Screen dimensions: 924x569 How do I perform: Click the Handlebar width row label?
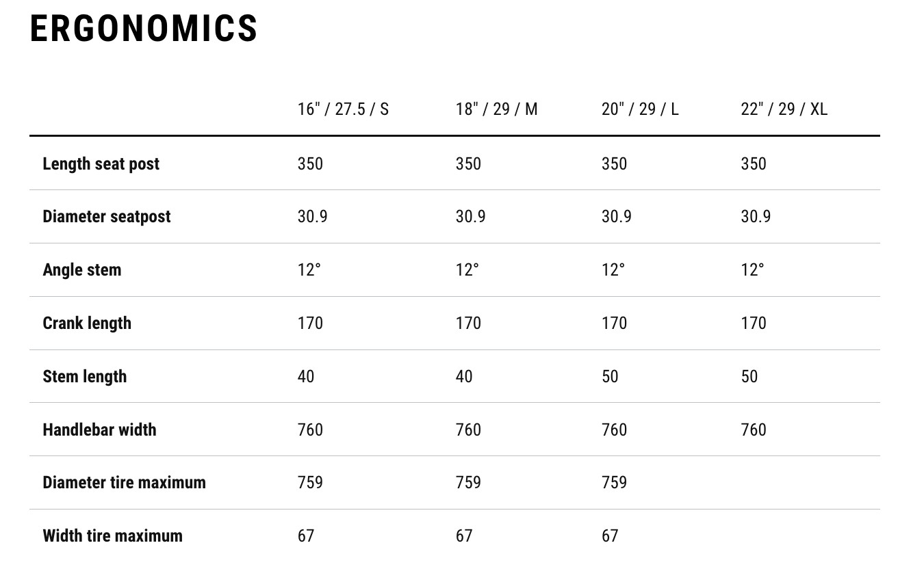[x=99, y=429]
